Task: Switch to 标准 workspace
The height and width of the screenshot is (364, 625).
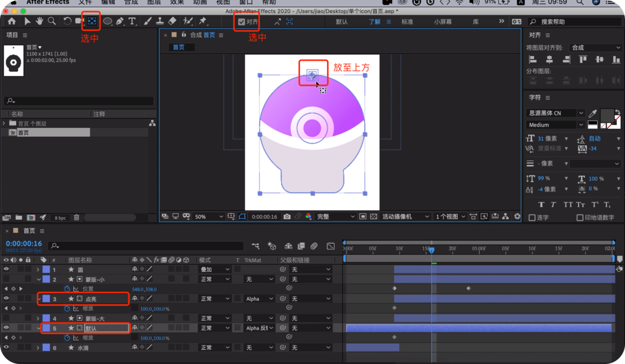Action: click(407, 21)
